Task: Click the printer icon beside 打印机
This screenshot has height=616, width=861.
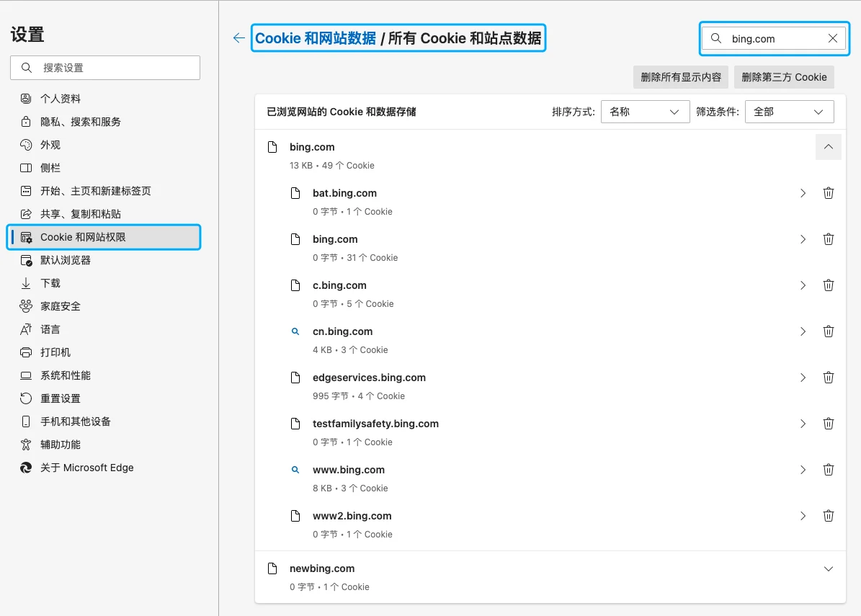Action: 26,352
